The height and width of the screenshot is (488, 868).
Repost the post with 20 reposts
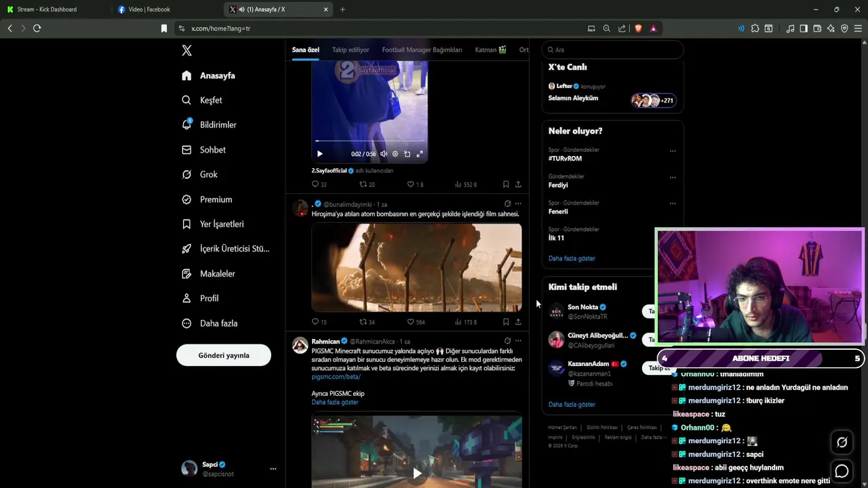point(367,184)
